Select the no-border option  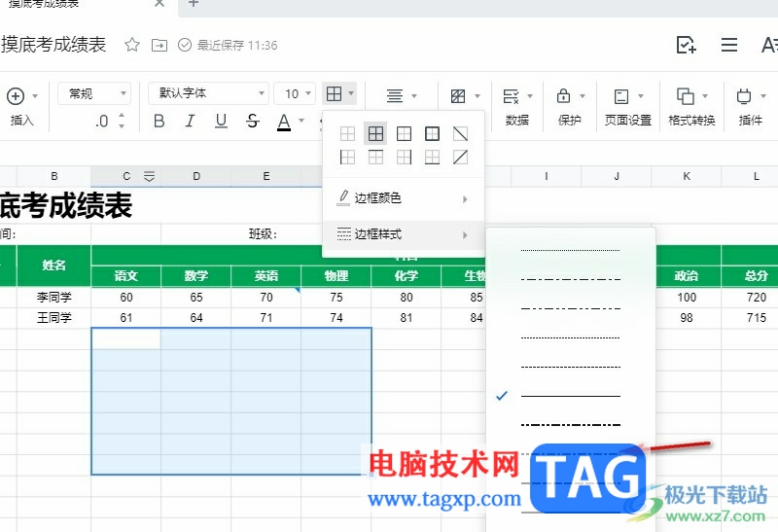point(347,134)
